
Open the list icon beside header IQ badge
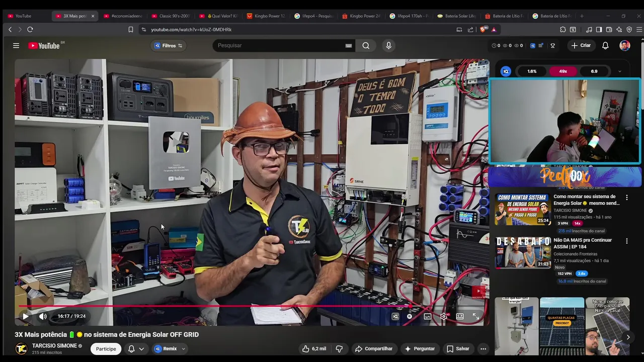[x=540, y=46]
